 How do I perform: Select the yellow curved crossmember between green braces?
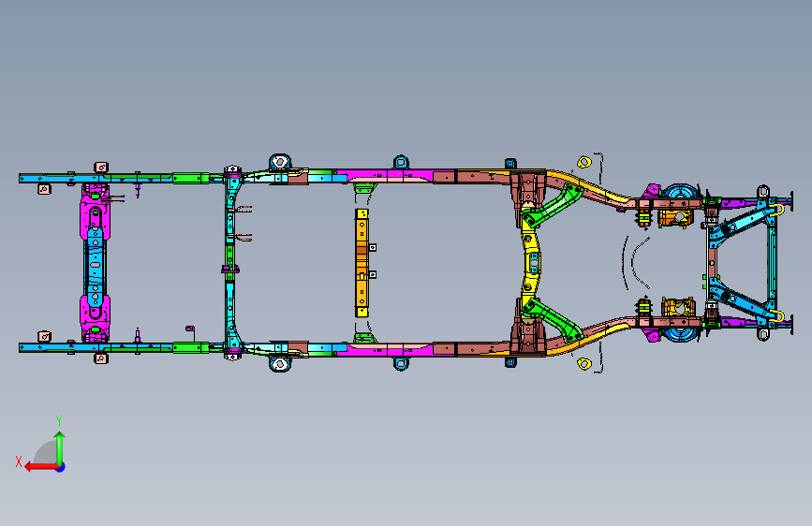pyautogui.click(x=531, y=263)
